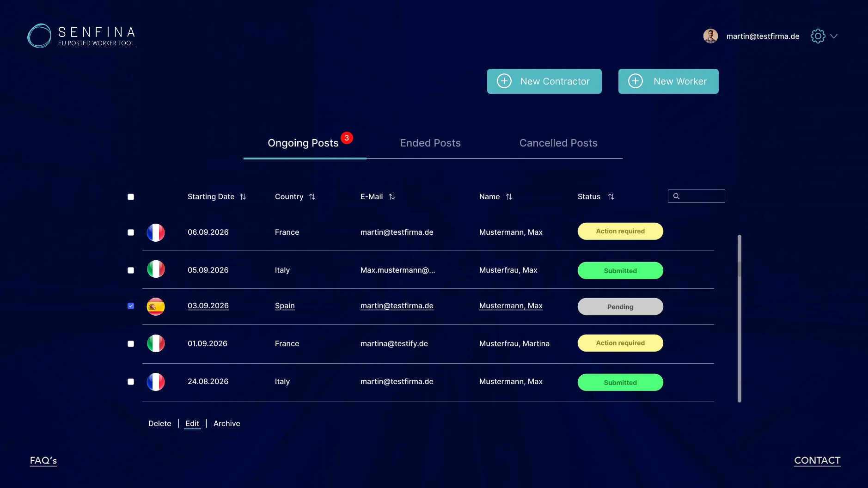The image size is (868, 488).
Task: Click the E-Mail column header
Action: coord(372,197)
